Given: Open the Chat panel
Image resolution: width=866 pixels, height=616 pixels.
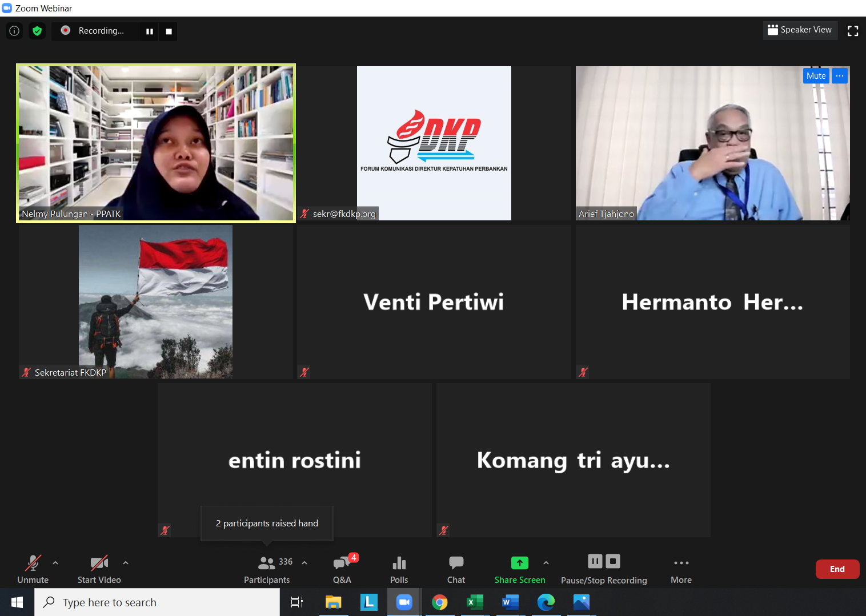Looking at the screenshot, I should pyautogui.click(x=456, y=569).
